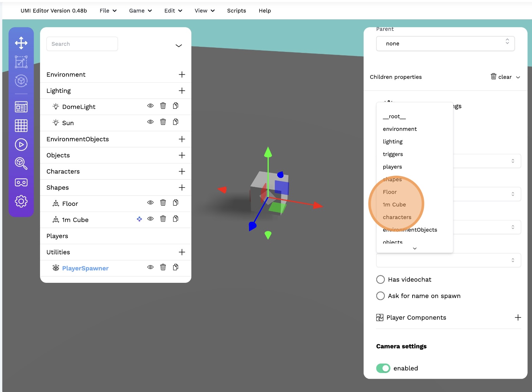Click clear for Children properties
The height and width of the screenshot is (392, 532).
501,77
